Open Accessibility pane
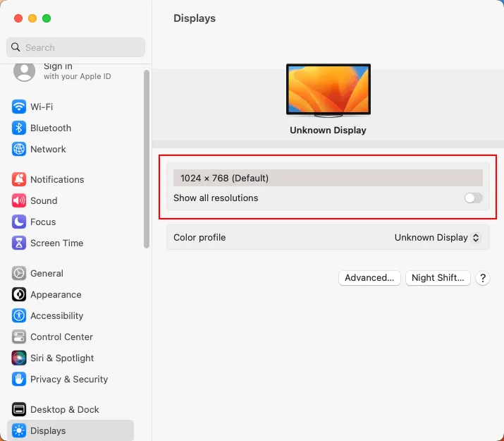 (x=56, y=316)
